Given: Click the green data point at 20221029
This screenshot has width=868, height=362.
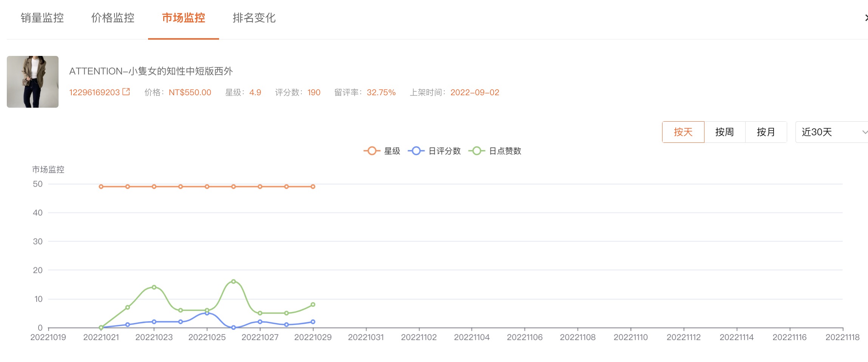Looking at the screenshot, I should (x=313, y=305).
